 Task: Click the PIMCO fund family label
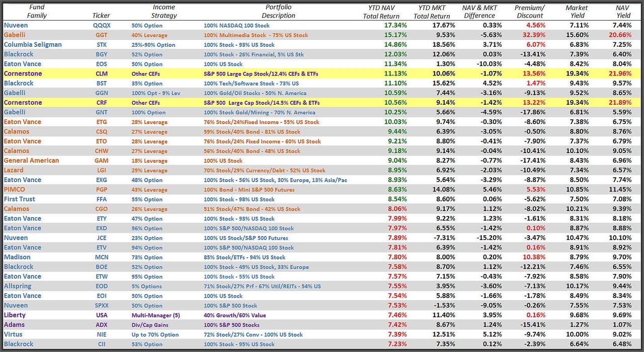coord(13,189)
